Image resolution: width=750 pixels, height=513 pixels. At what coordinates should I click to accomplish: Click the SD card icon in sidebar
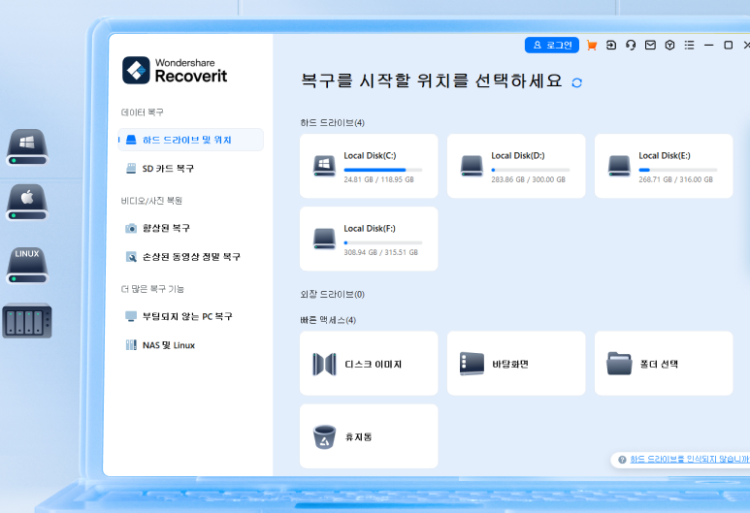(x=131, y=168)
